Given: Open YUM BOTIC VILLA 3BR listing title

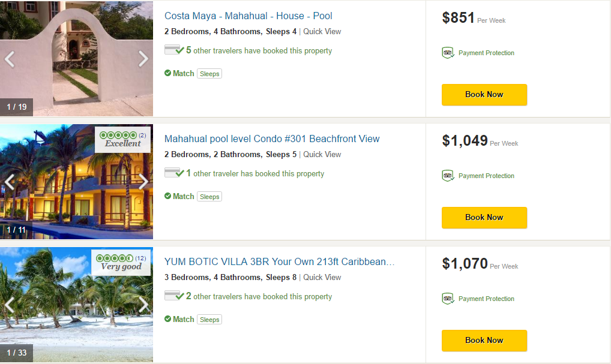Looking at the screenshot, I should click(x=279, y=262).
